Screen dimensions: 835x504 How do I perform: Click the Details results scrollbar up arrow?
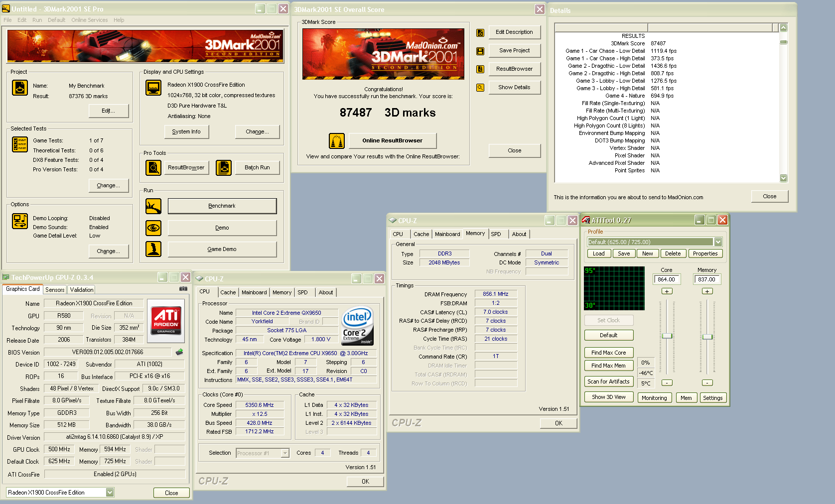point(783,28)
